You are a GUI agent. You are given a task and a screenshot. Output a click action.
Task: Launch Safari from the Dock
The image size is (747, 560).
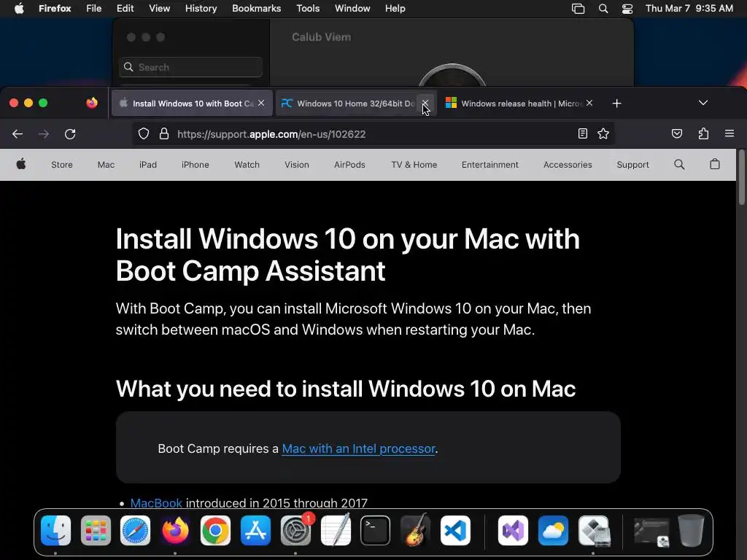click(x=135, y=531)
